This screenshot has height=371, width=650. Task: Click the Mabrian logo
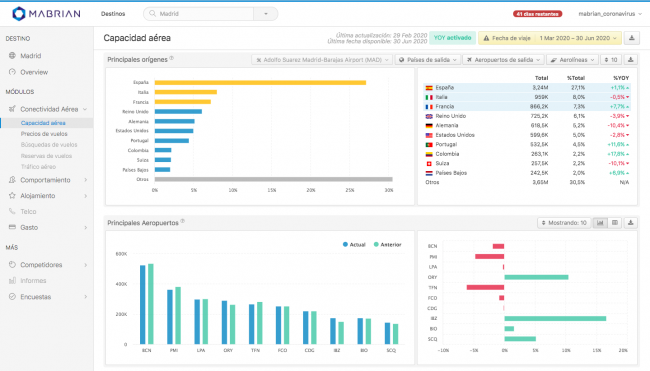click(46, 14)
